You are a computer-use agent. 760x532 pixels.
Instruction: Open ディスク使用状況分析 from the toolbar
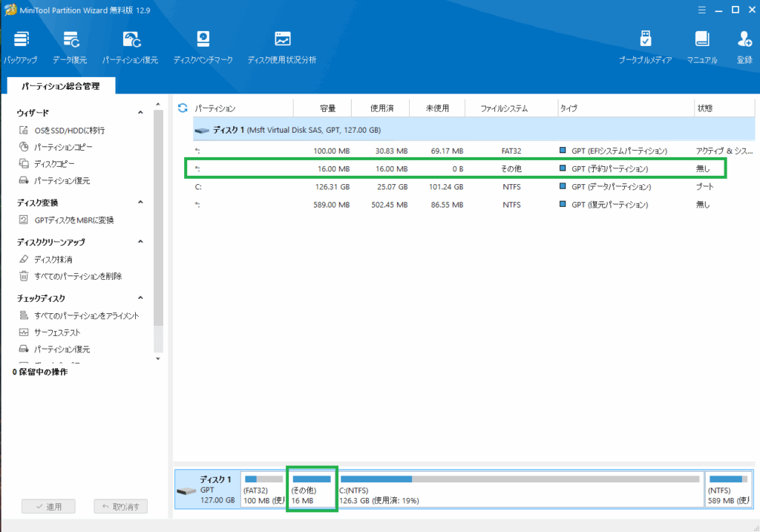point(282,41)
